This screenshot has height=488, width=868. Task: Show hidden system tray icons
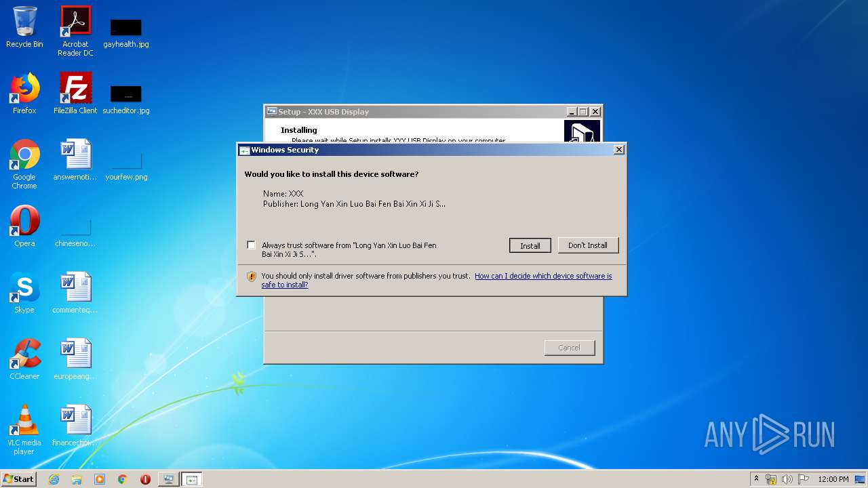click(756, 479)
